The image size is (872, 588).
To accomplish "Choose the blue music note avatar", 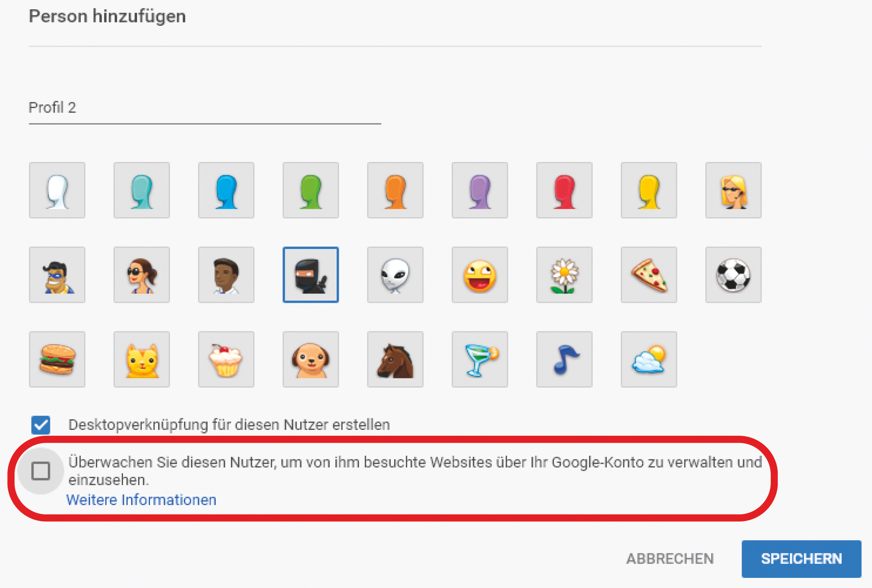I will (564, 359).
